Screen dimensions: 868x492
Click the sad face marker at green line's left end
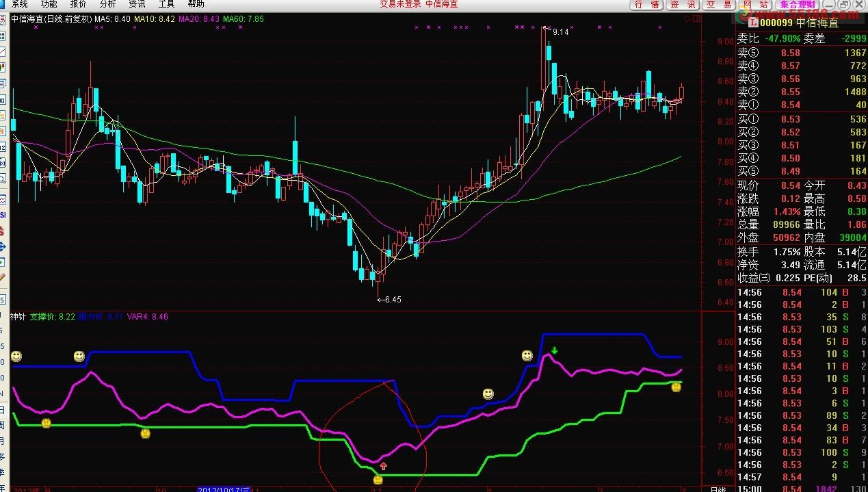[46, 424]
